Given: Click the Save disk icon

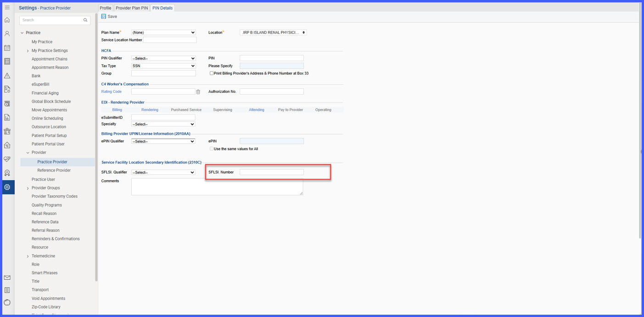Looking at the screenshot, I should 104,17.
